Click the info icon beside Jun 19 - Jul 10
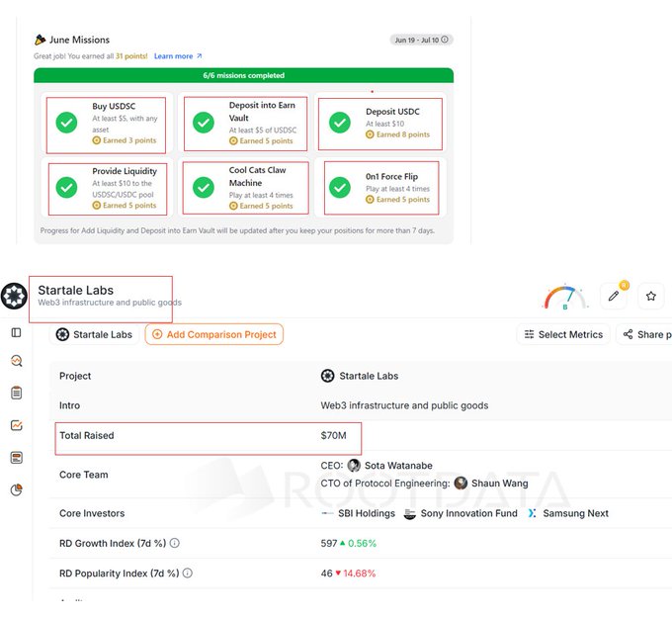The image size is (672, 619). 445,40
